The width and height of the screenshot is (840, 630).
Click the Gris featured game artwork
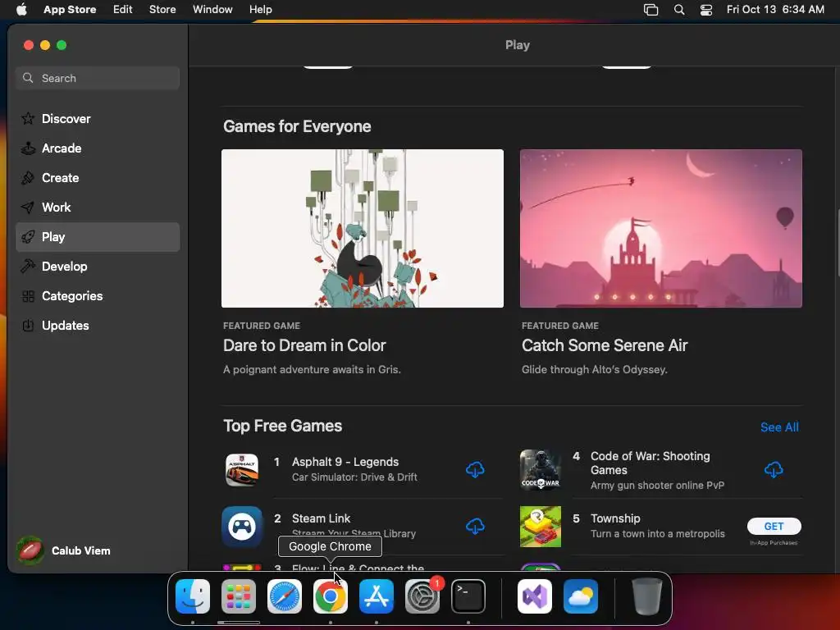tap(362, 228)
